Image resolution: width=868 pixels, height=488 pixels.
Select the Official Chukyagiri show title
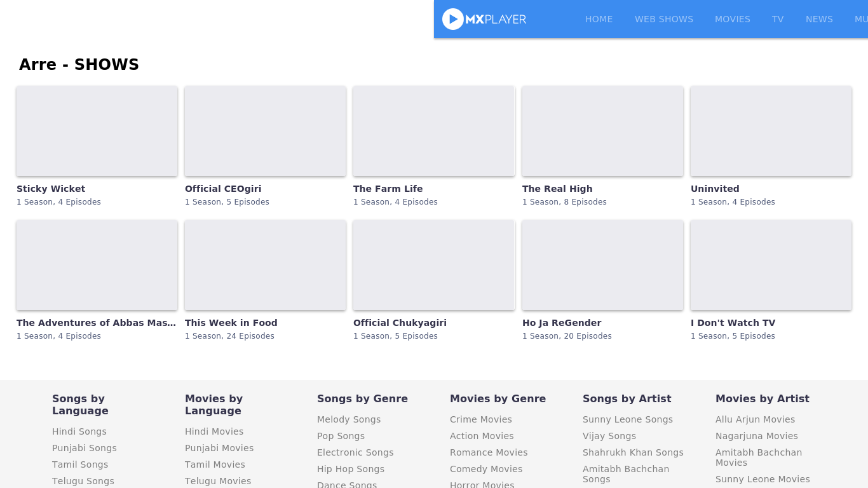click(400, 323)
